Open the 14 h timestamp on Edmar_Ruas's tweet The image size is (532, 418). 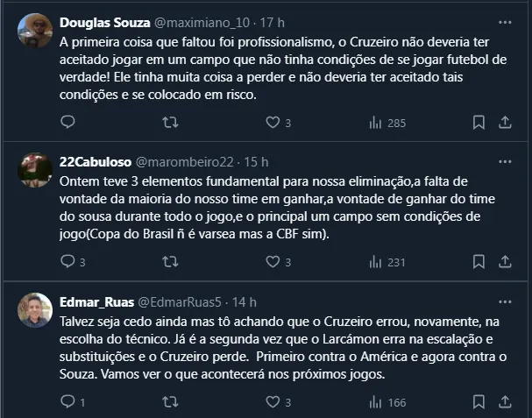(x=245, y=302)
